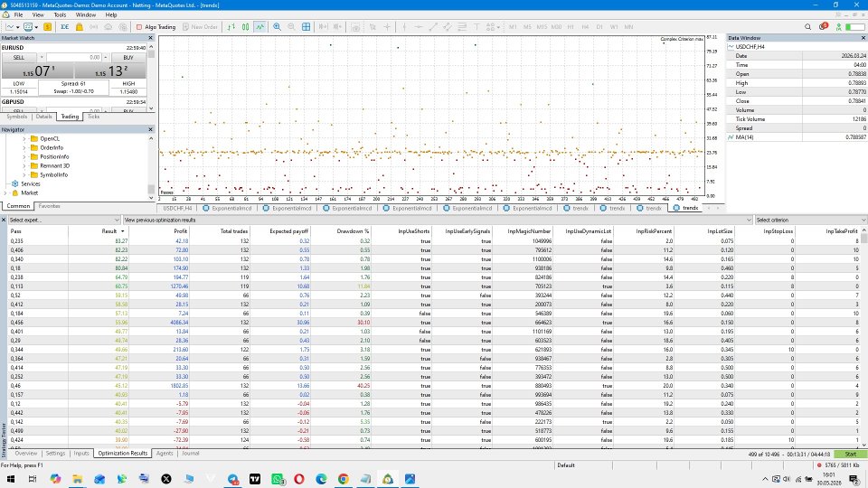Screen dimensions: 868x488
Task: Open the Market shopping bag icon
Action: 80,26
